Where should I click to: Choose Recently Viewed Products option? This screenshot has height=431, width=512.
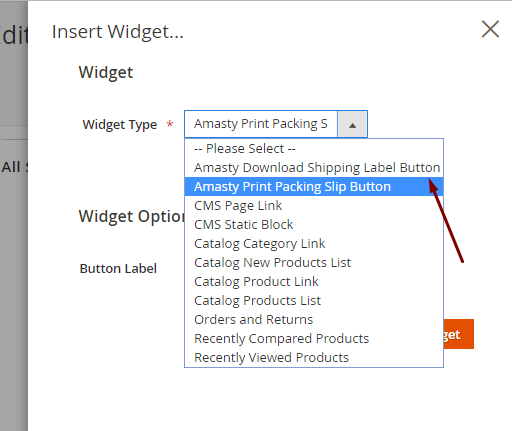[x=314, y=357]
